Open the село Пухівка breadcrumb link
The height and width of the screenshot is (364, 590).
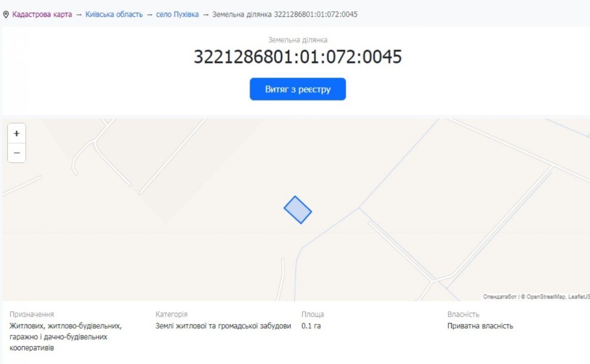[x=177, y=15]
